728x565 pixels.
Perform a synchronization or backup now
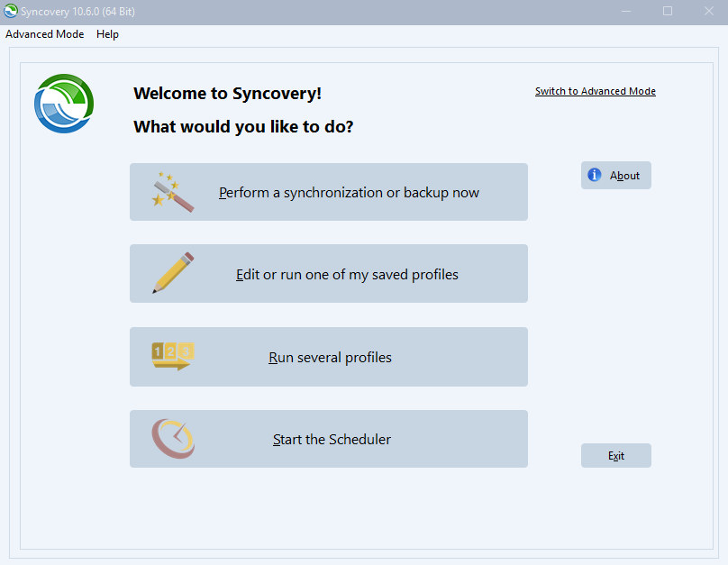point(329,192)
